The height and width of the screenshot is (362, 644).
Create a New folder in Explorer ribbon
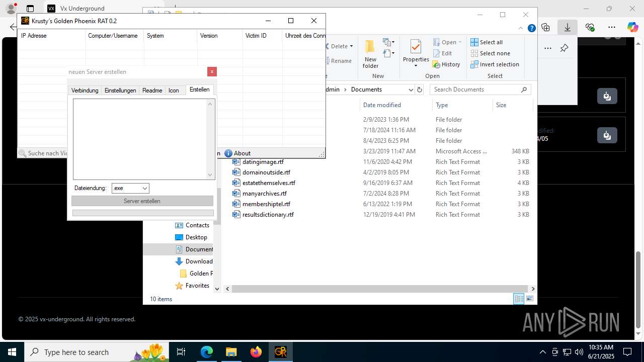370,54
